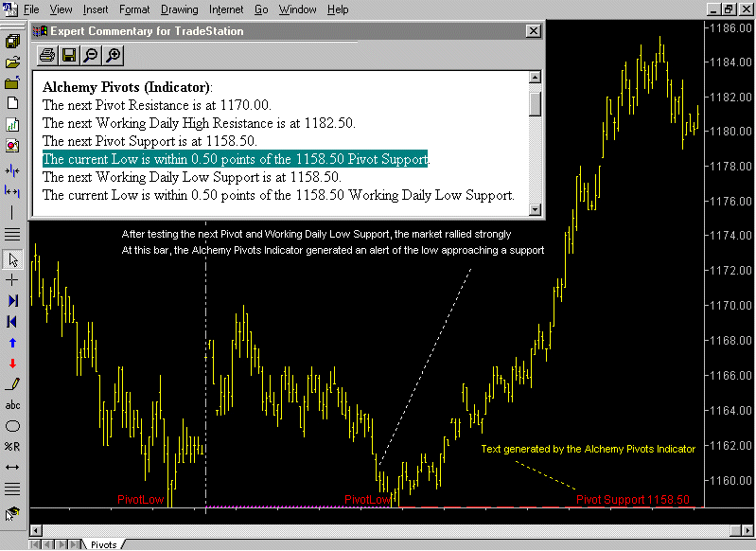Click the 1170.00 price axis label

[x=731, y=306]
